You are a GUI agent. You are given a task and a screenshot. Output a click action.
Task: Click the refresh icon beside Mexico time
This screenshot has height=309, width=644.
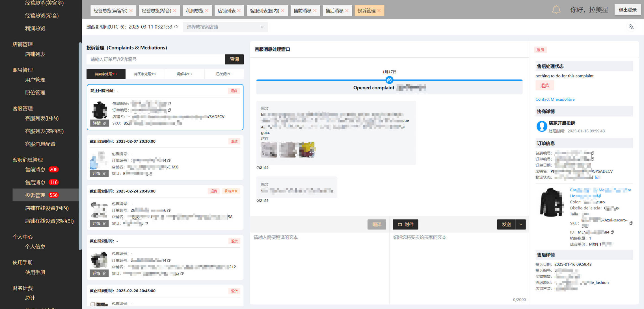(x=176, y=27)
